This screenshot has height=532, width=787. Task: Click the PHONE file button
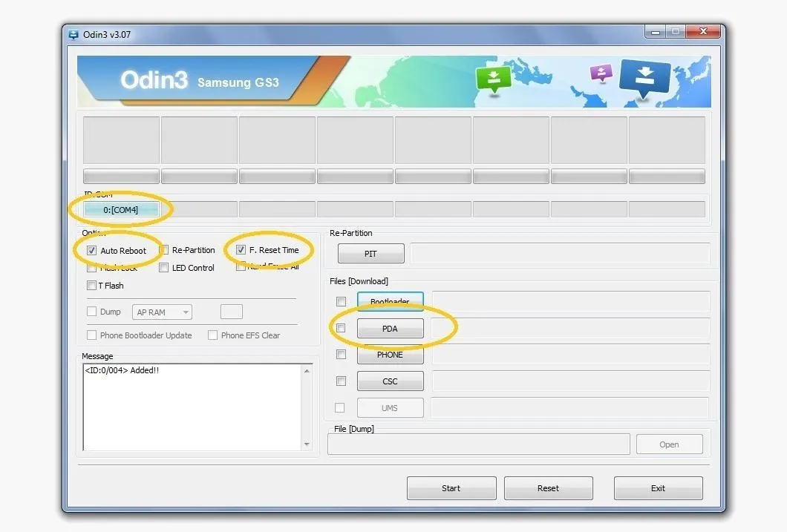pos(390,355)
